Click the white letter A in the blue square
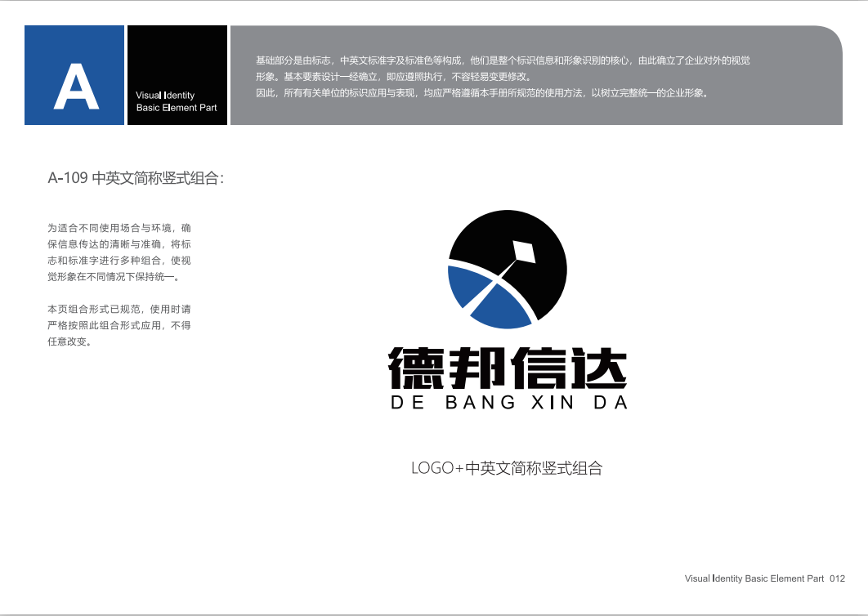 75,86
